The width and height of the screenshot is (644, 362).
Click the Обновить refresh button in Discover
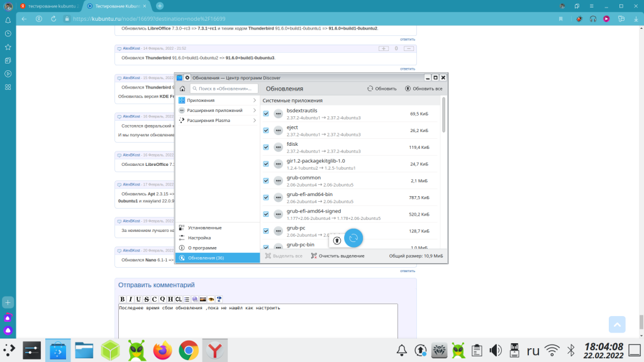(382, 89)
